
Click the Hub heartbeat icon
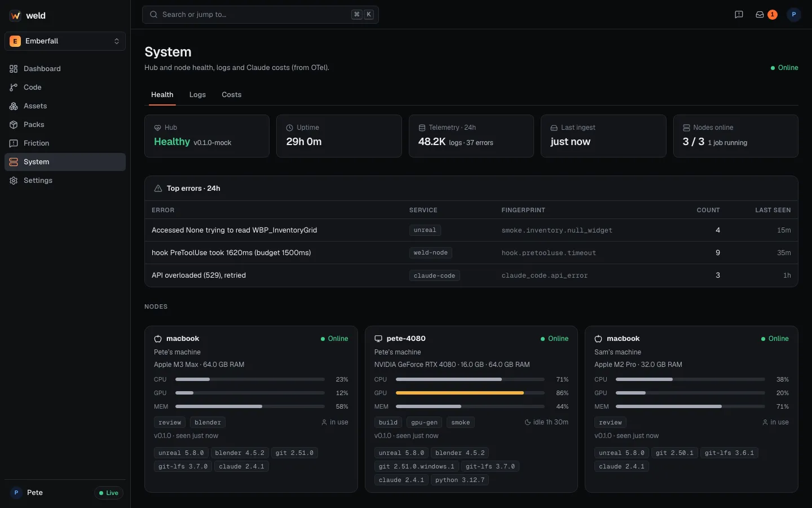(x=157, y=128)
